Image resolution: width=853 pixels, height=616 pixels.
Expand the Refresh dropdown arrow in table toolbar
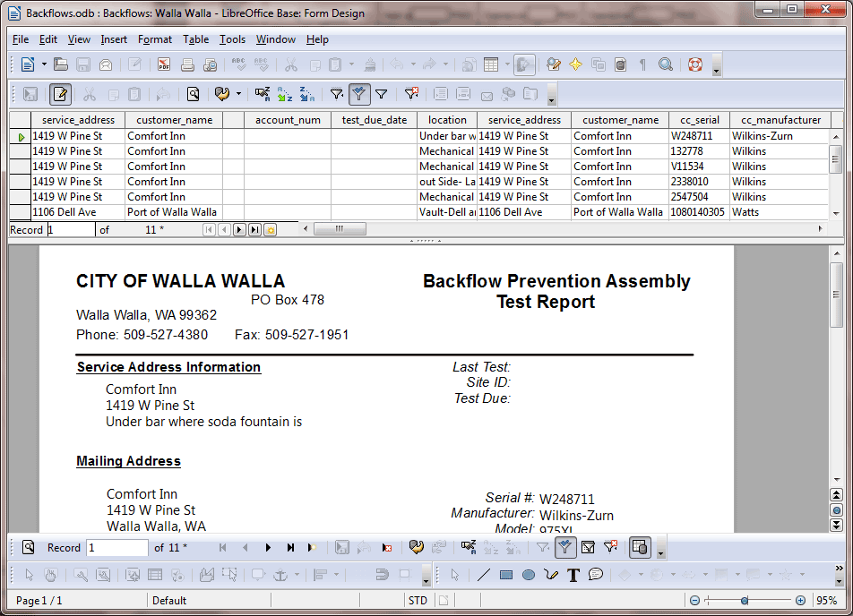(x=238, y=93)
